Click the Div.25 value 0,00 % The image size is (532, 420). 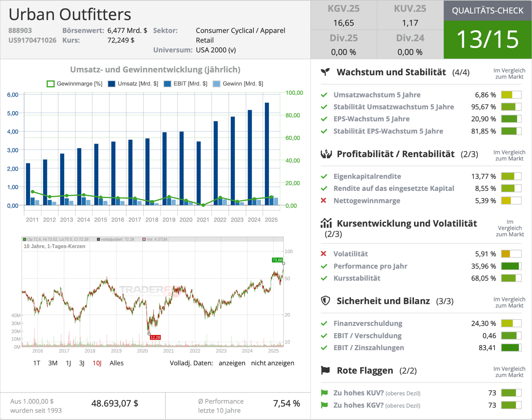point(344,52)
